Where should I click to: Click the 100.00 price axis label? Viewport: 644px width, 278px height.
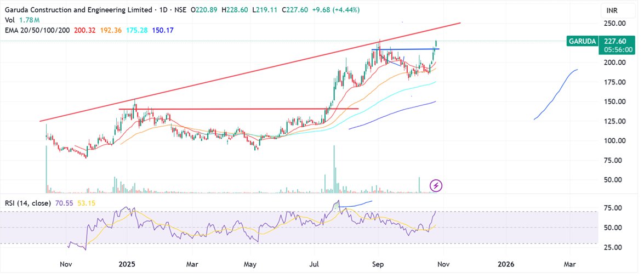(614, 141)
